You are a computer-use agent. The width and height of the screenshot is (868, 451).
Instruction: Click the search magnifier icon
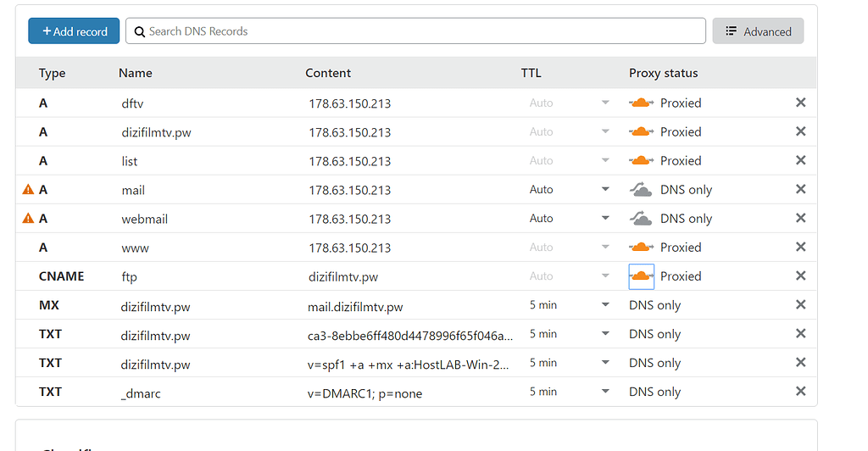[x=140, y=31]
